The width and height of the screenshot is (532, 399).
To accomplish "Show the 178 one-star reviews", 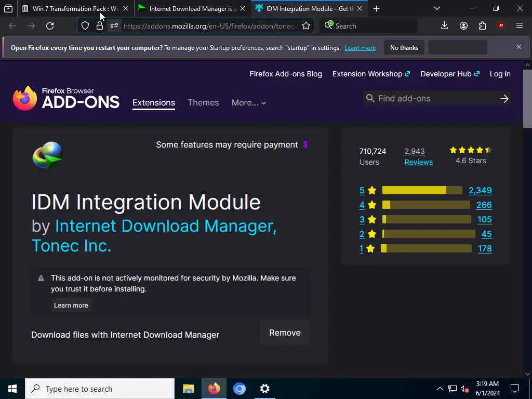I will [x=485, y=249].
